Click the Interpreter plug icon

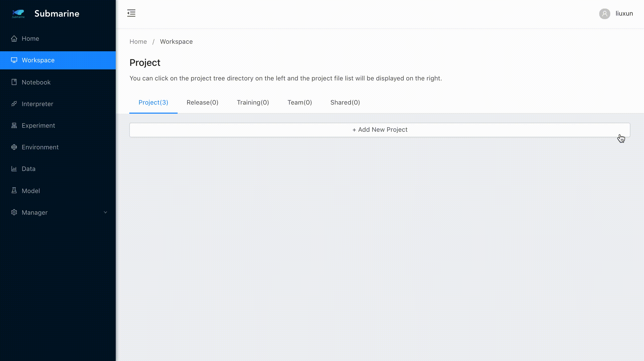(x=14, y=104)
